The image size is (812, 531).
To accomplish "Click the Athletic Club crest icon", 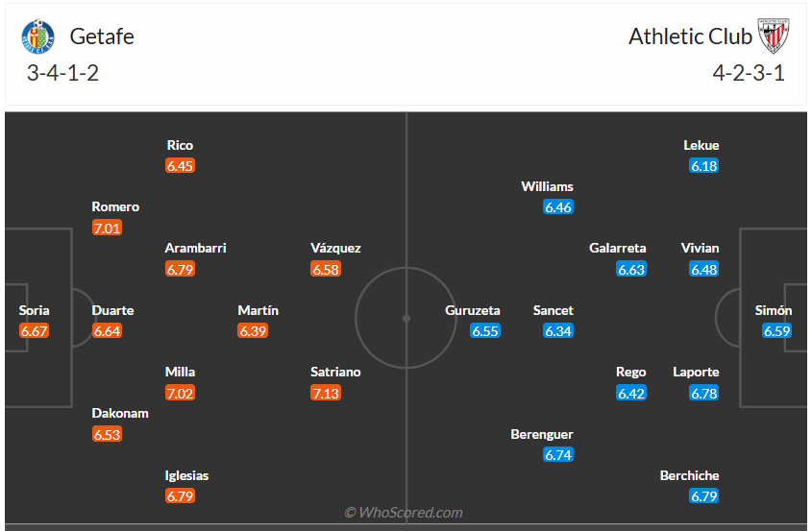I will (773, 37).
